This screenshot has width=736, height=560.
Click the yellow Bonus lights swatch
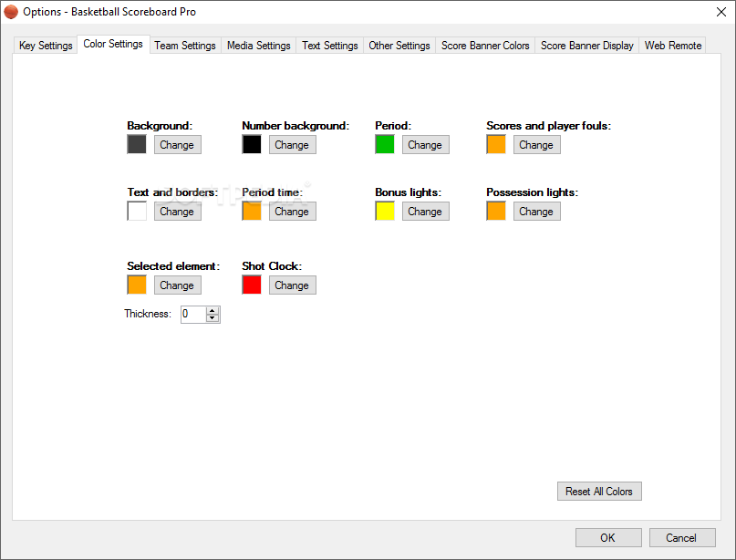[x=385, y=211]
